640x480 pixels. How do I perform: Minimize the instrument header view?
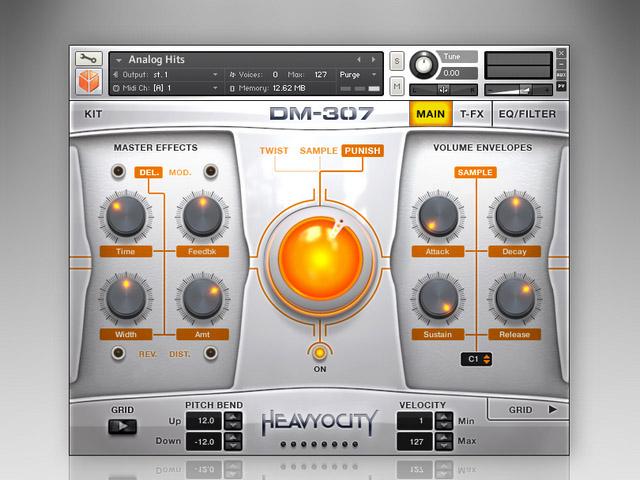point(561,64)
